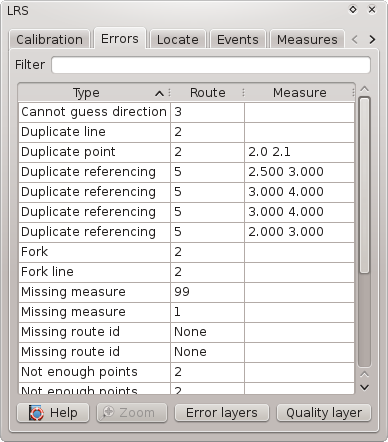Select the Cannot guess direction row
This screenshot has width=388, height=442.
(x=186, y=112)
